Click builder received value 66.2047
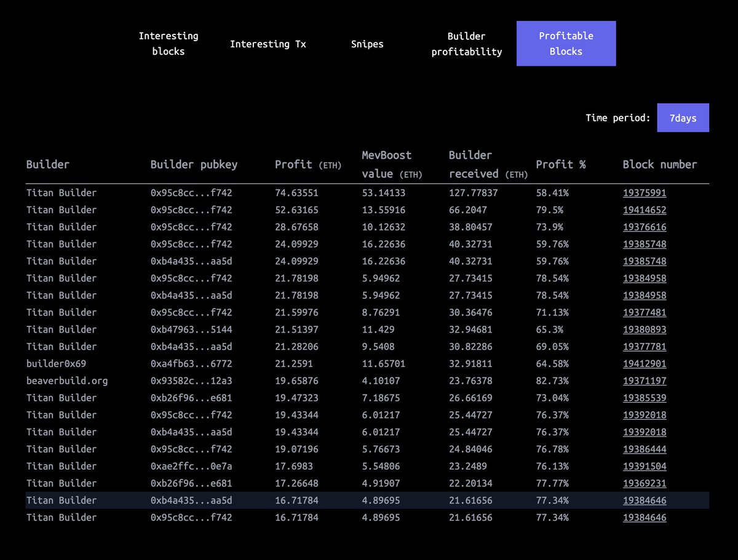 (468, 210)
